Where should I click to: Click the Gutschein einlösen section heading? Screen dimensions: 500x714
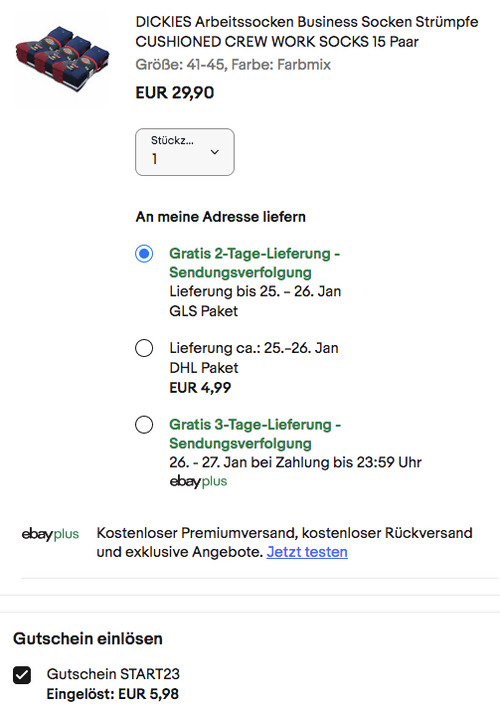88,638
